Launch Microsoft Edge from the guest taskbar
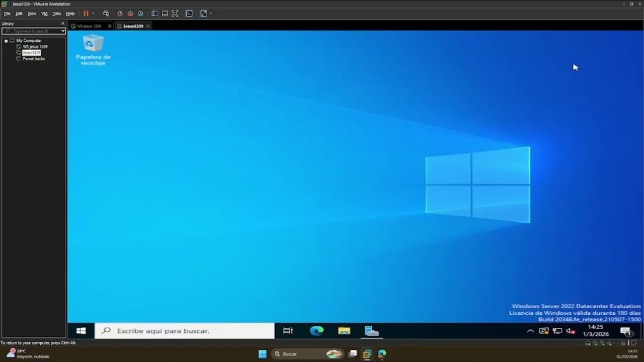The width and height of the screenshot is (644, 362). coord(316,331)
